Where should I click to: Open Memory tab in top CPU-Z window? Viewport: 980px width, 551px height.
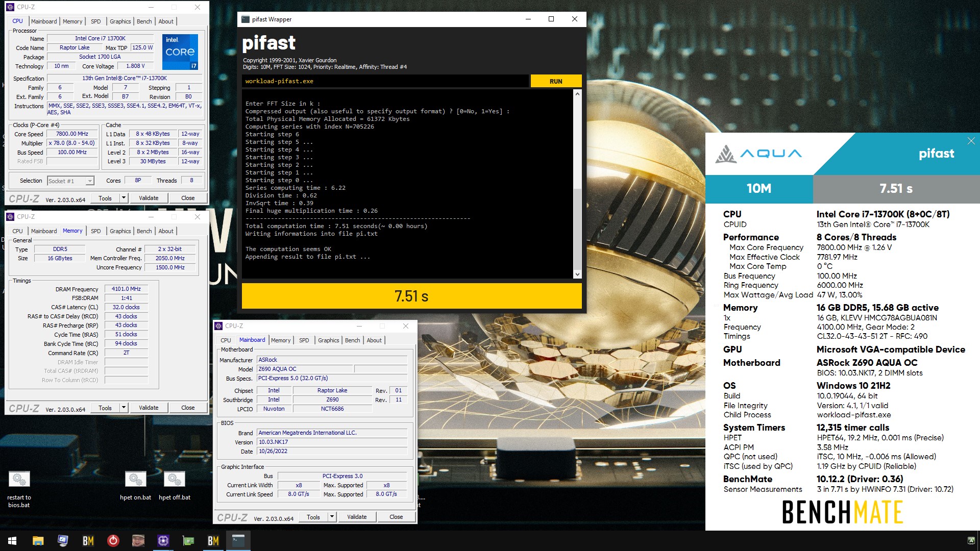point(72,21)
